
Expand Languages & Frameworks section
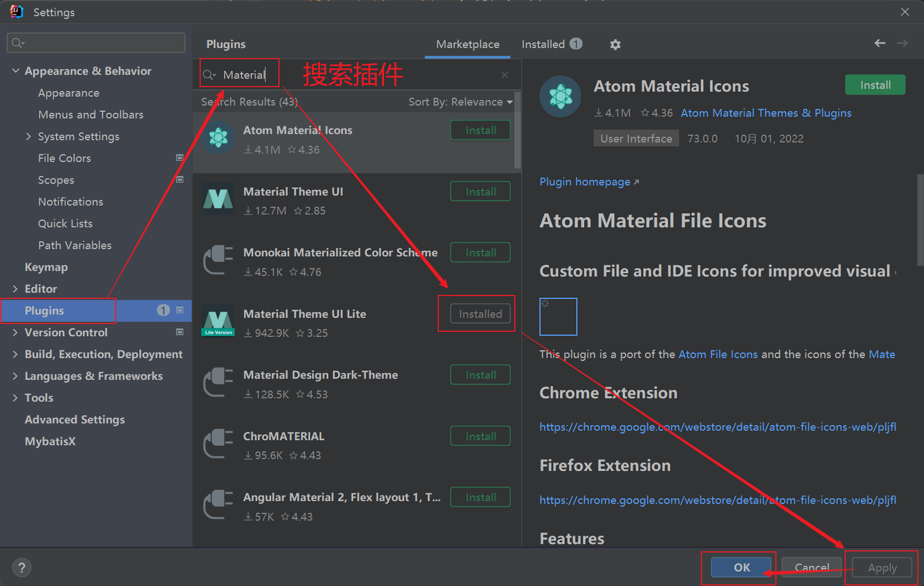click(x=15, y=376)
